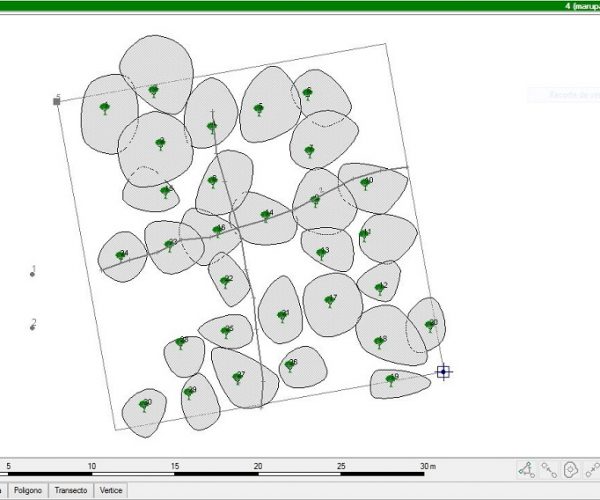Open the Polígono tab
Screen dimensions: 600x500
pos(27,491)
